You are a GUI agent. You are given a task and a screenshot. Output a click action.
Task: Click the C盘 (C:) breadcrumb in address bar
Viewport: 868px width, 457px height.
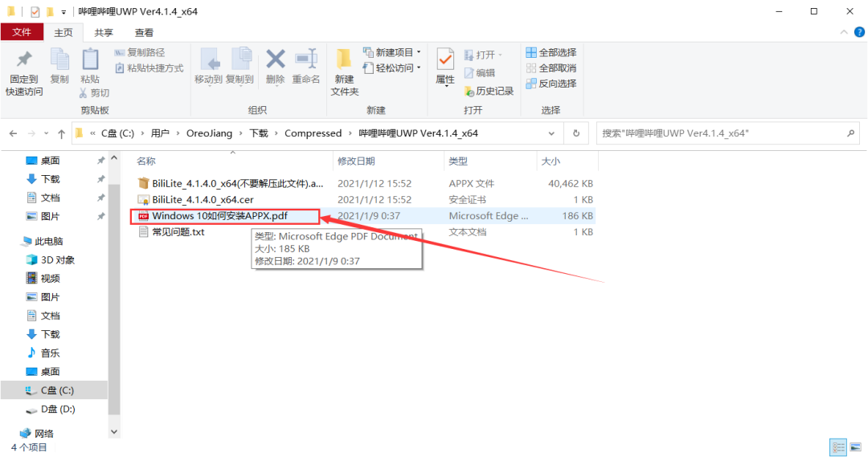pos(118,133)
